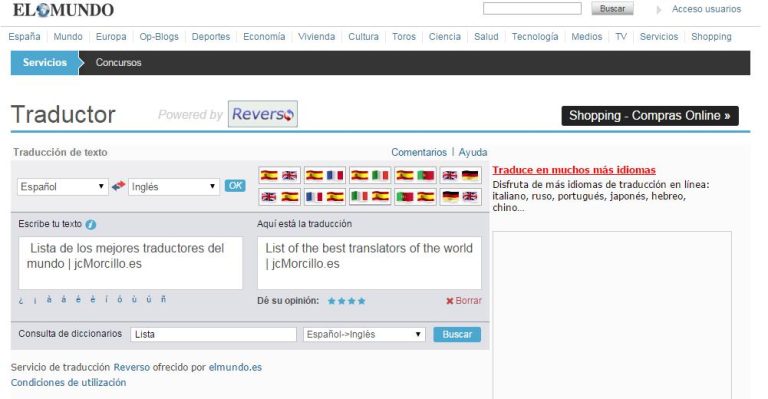The width and height of the screenshot is (768, 399).
Task: Click the gray Buscar button at the top
Action: point(612,9)
